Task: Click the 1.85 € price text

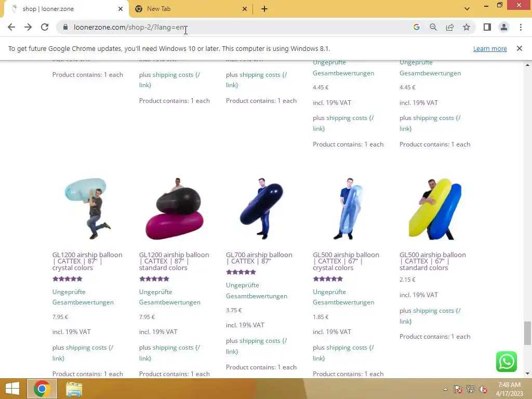Action: (321, 317)
